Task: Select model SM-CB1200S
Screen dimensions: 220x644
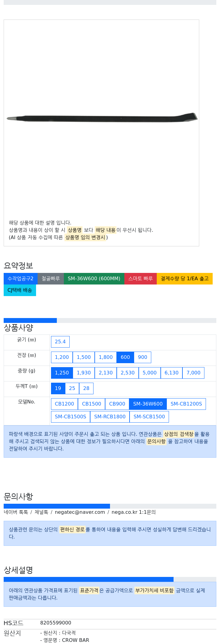Action: point(186,404)
